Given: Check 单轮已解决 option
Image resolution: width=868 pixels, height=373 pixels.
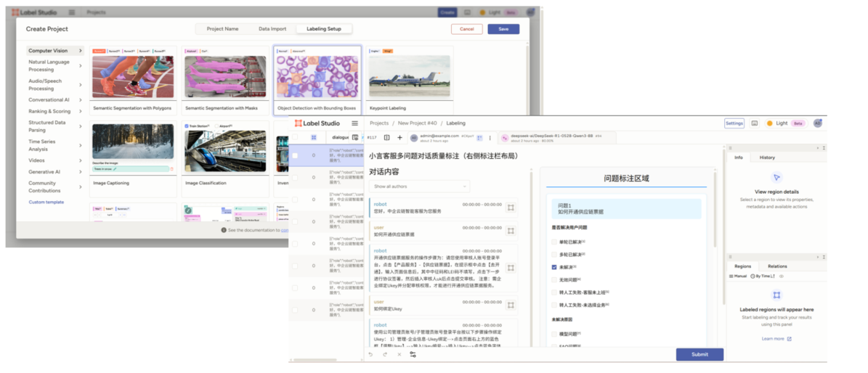Looking at the screenshot, I should click(x=554, y=242).
